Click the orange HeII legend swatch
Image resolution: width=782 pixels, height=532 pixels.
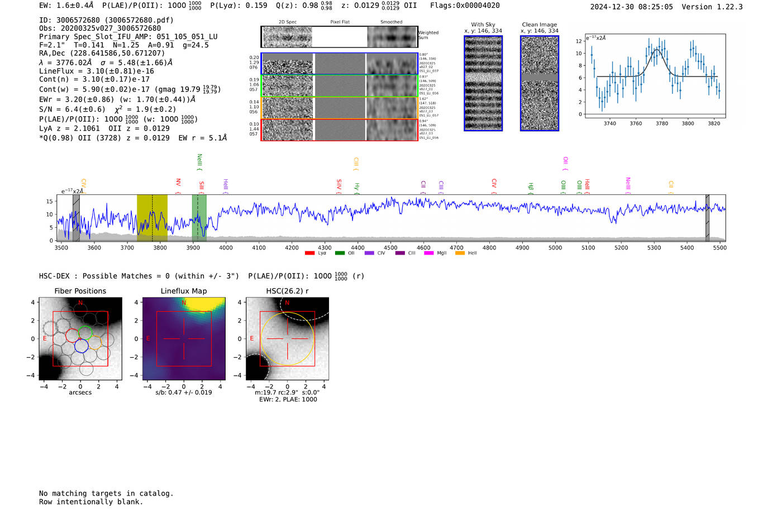pyautogui.click(x=460, y=253)
